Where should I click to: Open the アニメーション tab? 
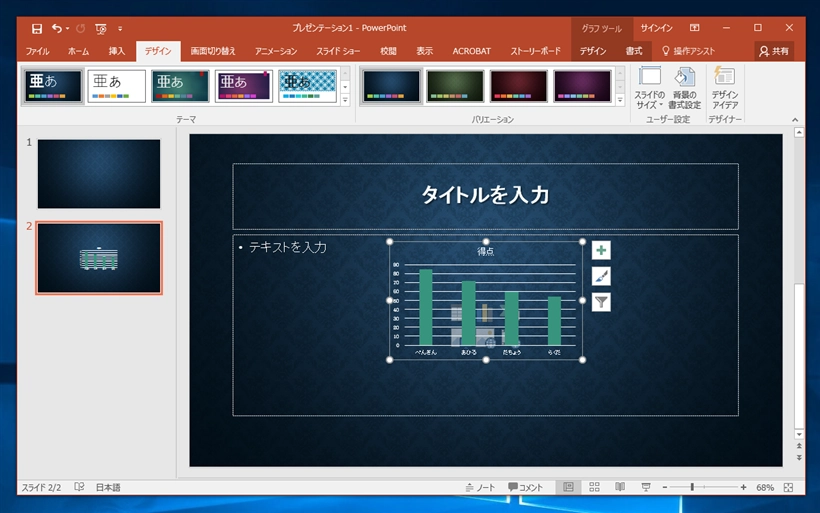point(276,51)
